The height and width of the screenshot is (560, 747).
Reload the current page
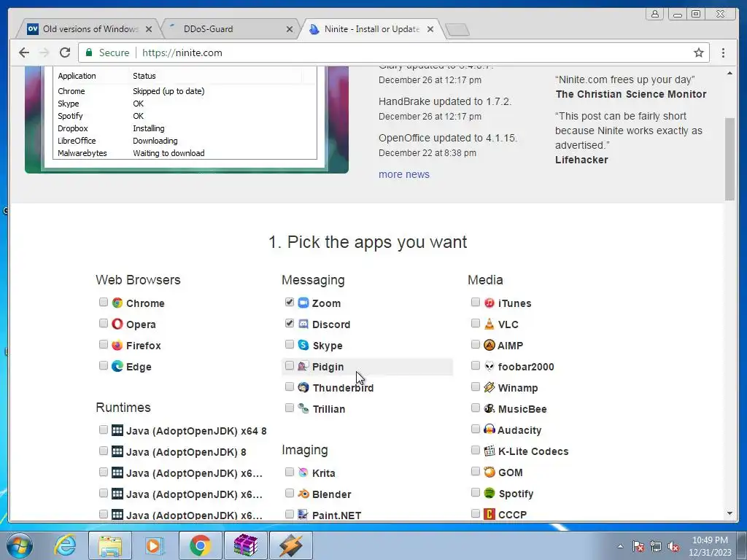tap(65, 52)
